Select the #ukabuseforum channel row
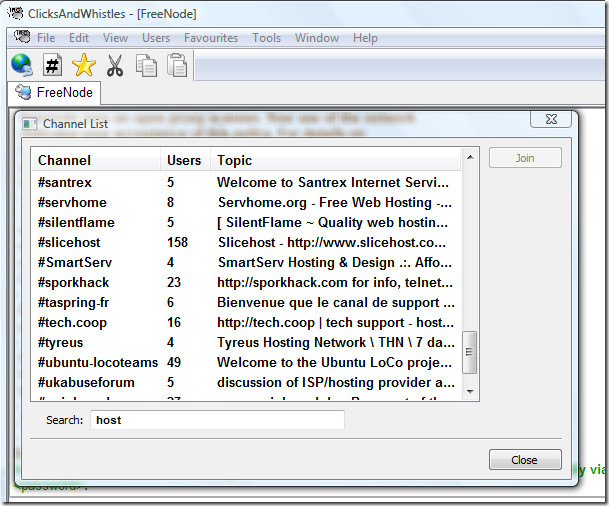 coord(247,383)
